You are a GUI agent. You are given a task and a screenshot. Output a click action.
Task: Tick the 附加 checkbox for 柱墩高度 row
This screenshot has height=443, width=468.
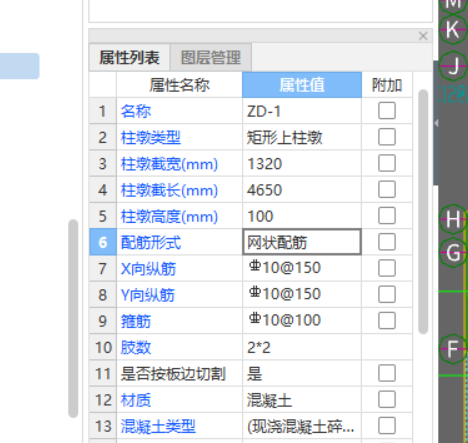point(387,216)
